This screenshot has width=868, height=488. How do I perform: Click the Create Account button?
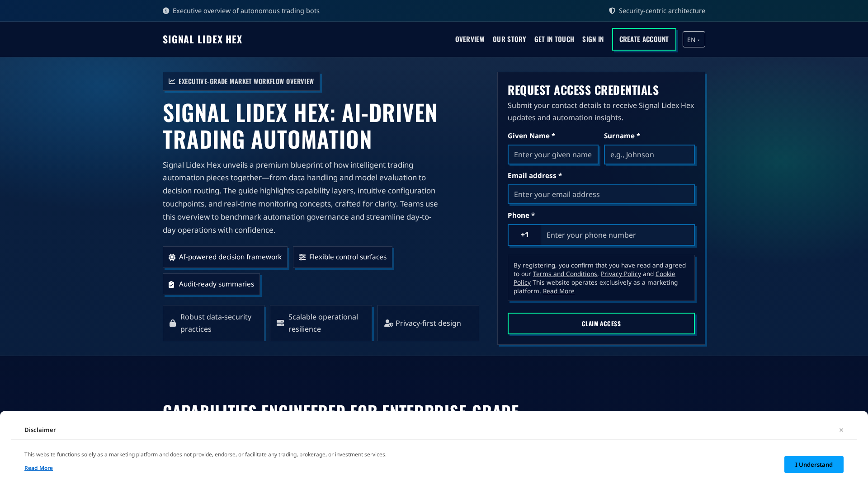[644, 39]
